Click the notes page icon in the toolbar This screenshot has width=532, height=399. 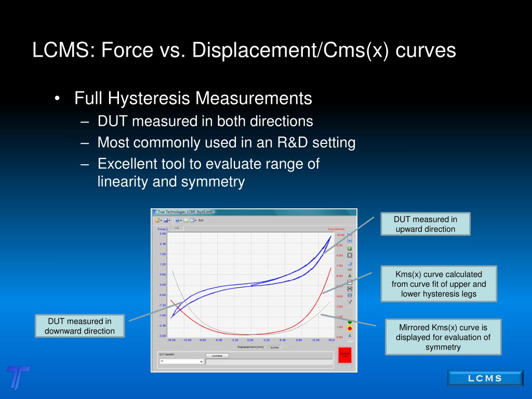[186, 220]
